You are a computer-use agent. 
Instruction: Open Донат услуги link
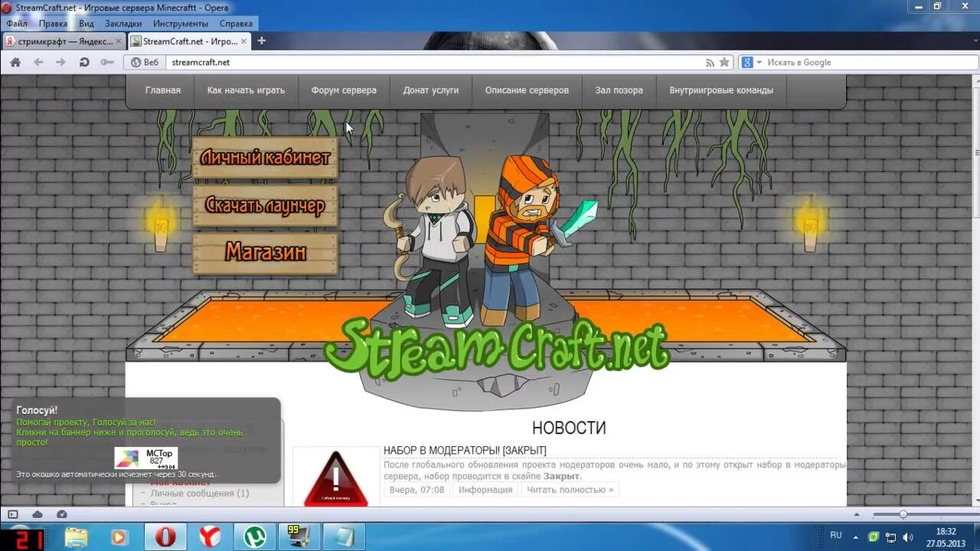[x=431, y=90]
